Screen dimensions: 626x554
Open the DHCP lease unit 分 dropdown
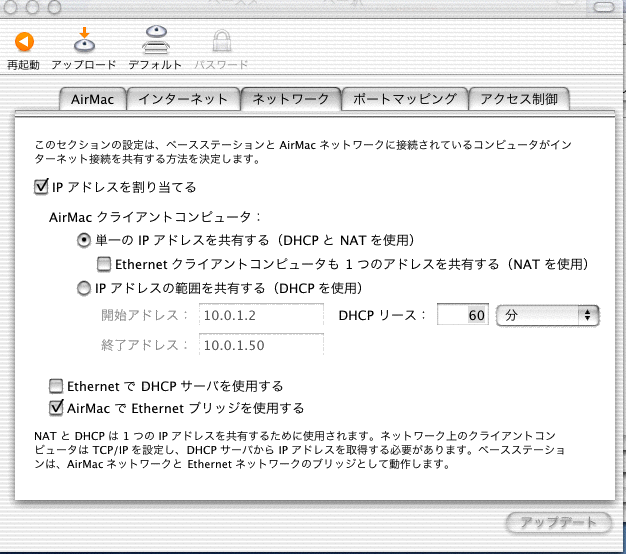coord(547,316)
